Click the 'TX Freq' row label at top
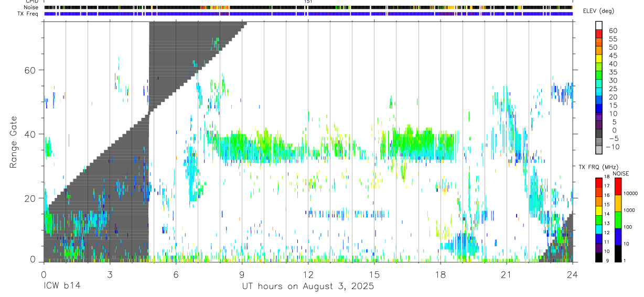The image size is (644, 297). tap(28, 14)
